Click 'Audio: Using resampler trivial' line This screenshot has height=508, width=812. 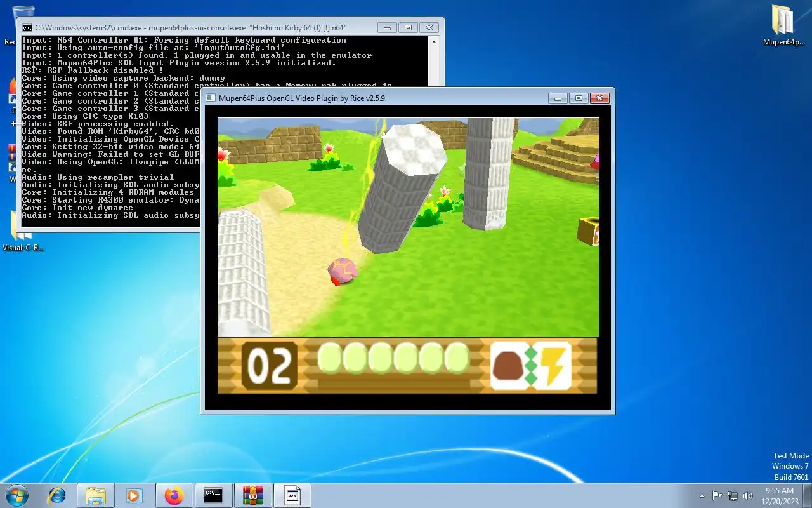[x=98, y=177]
